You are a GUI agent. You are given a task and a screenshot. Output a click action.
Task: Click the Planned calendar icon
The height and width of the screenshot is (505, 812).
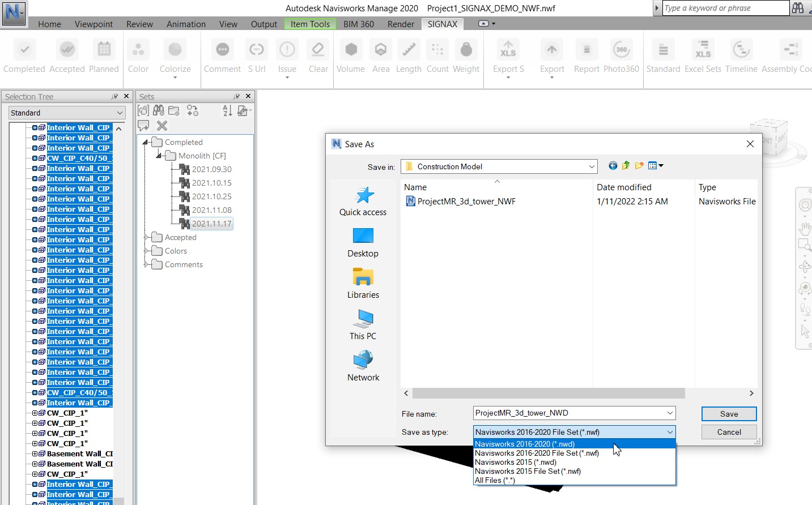(x=104, y=50)
